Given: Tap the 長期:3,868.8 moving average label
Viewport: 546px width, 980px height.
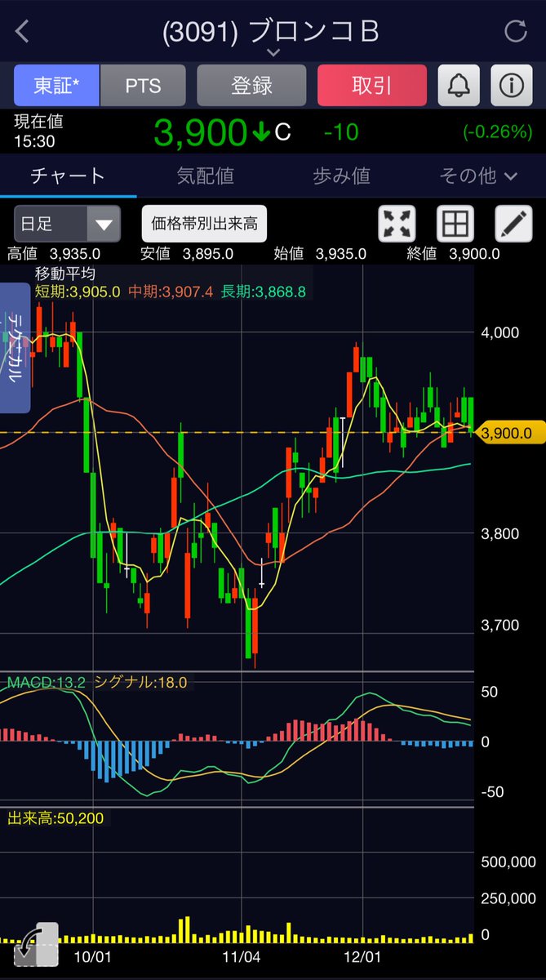Looking at the screenshot, I should tap(263, 292).
